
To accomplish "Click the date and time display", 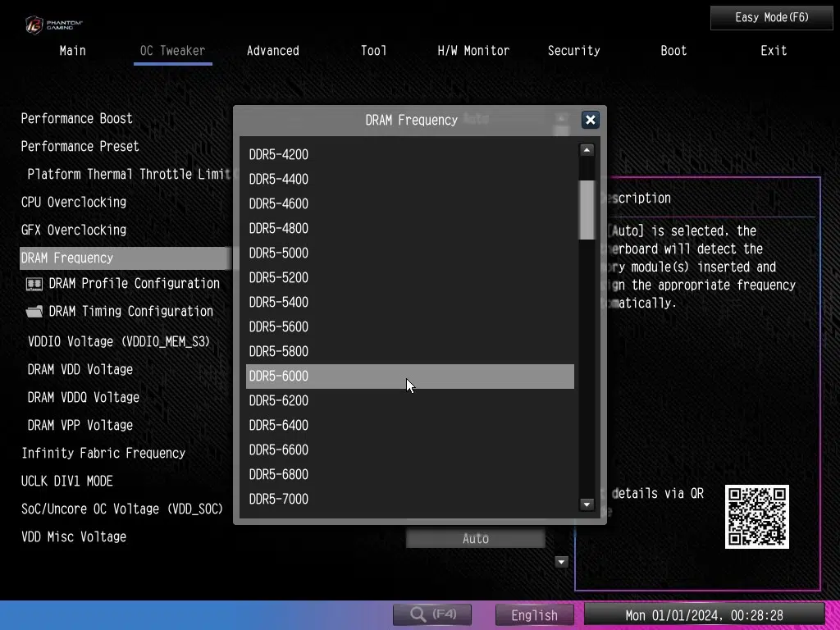I will click(x=704, y=614).
